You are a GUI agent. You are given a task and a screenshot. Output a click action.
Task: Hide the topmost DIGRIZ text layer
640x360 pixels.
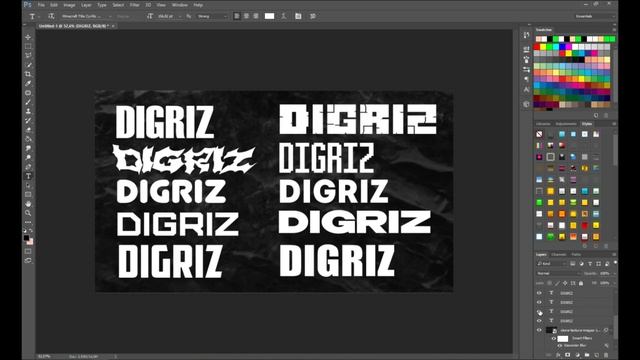click(539, 293)
